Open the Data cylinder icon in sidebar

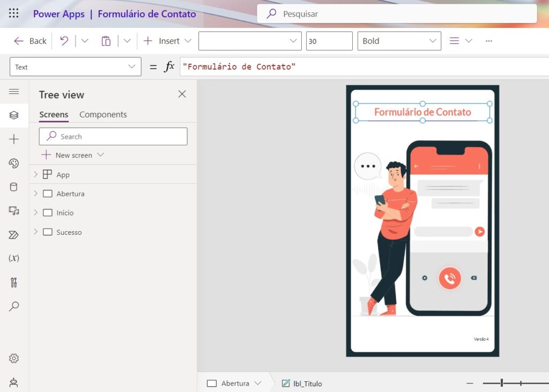[14, 187]
